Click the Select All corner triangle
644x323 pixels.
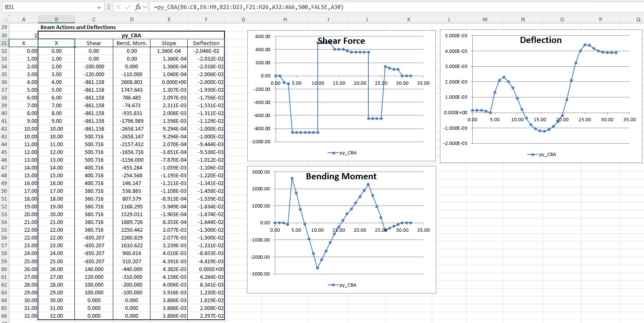click(5, 19)
